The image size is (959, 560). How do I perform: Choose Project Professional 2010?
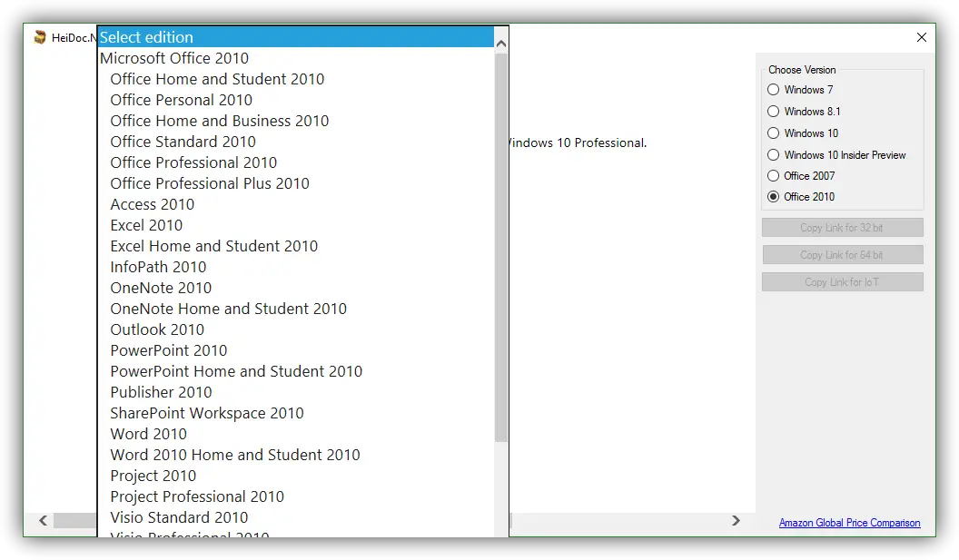(296, 496)
